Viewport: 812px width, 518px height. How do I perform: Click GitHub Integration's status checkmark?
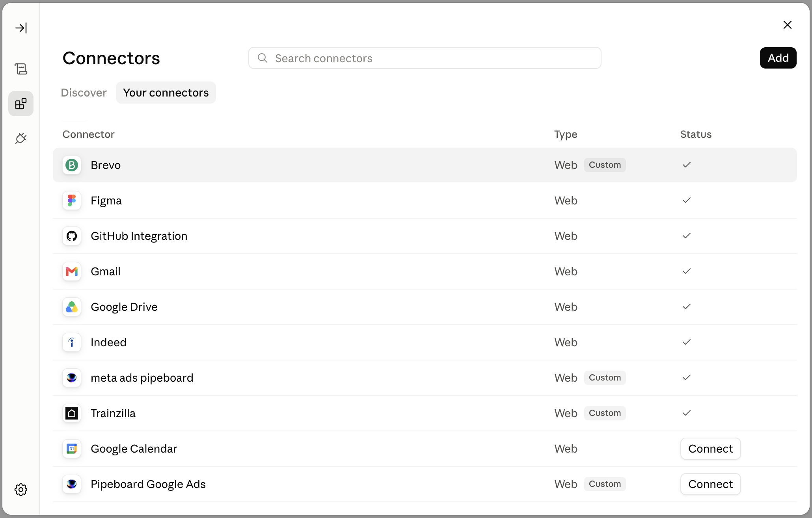coord(687,236)
